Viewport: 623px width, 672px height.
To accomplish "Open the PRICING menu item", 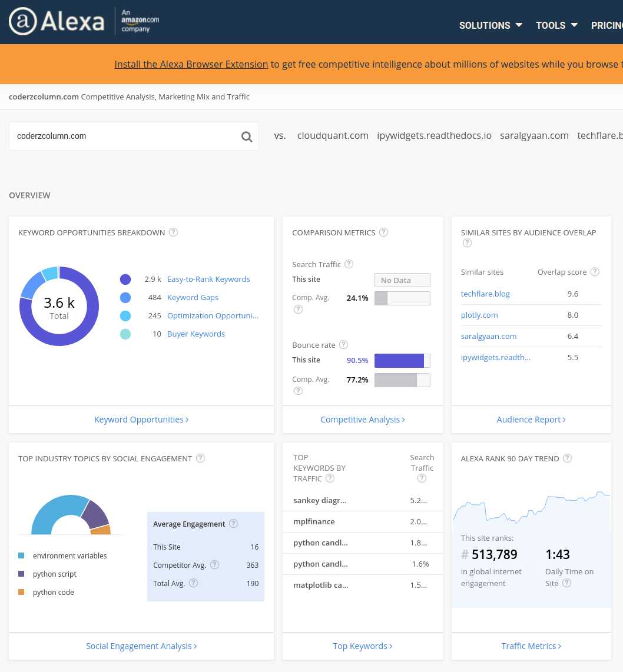I will pyautogui.click(x=607, y=25).
